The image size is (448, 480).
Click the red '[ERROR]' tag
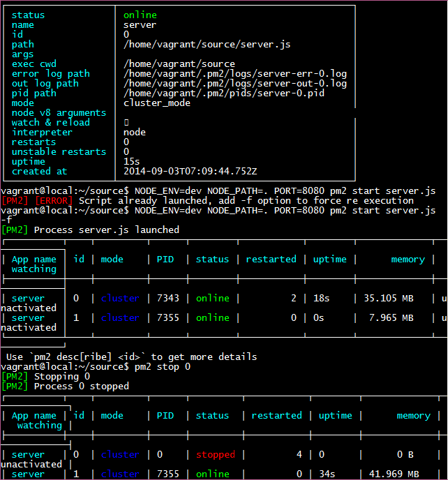click(54, 201)
